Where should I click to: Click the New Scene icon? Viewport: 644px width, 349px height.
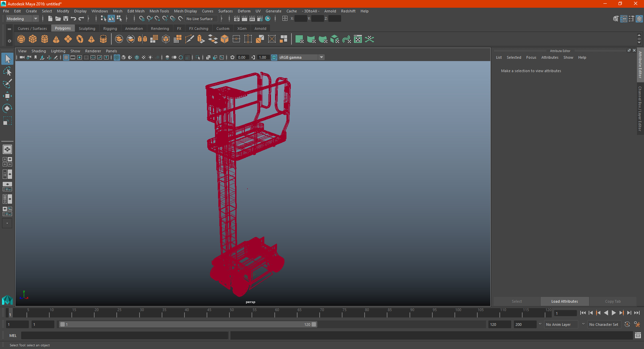click(x=50, y=19)
